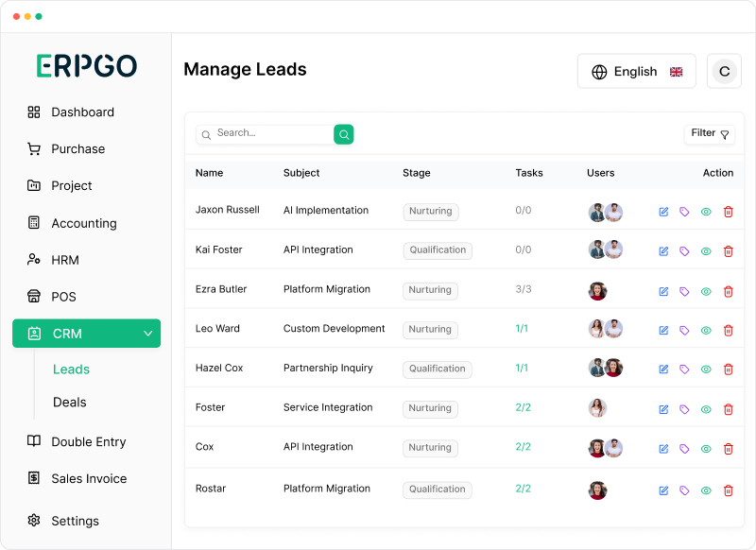View Ezra Butler lead details
Image resolution: width=756 pixels, height=550 pixels.
706,292
